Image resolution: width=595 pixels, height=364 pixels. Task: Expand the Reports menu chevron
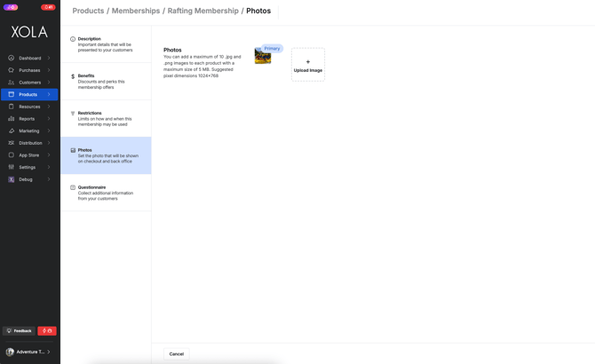[49, 119]
